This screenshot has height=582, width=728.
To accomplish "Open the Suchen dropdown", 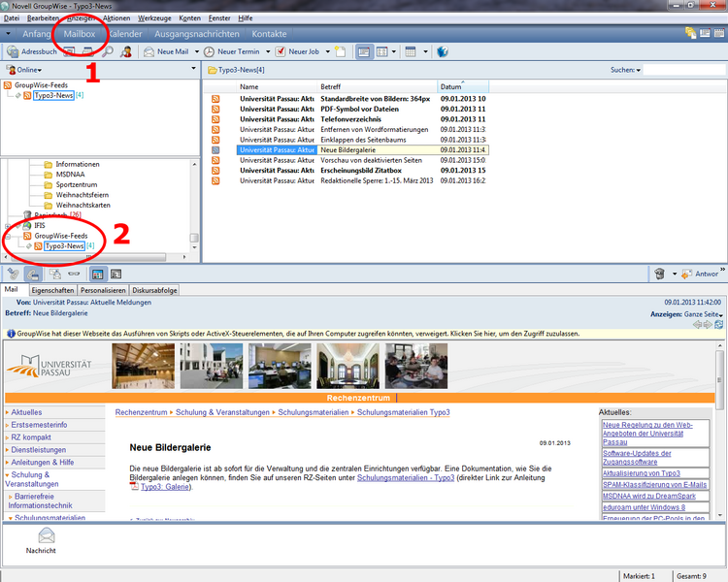I will coord(625,70).
